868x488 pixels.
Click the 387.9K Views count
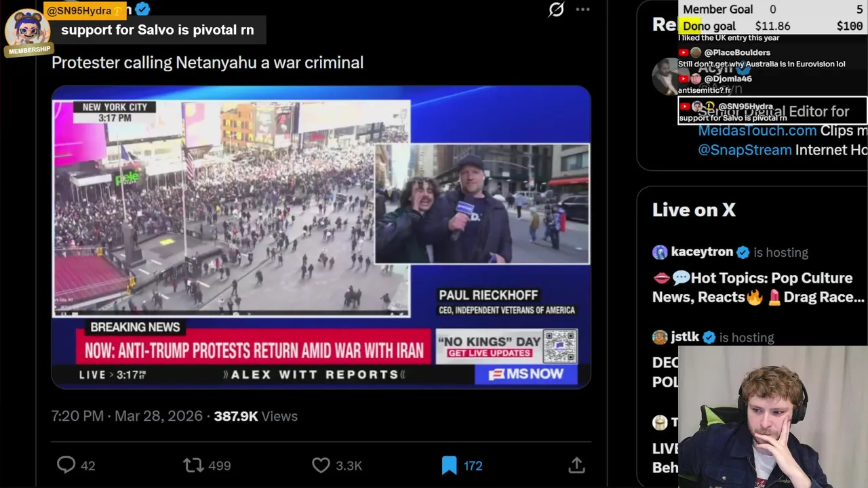(x=256, y=416)
